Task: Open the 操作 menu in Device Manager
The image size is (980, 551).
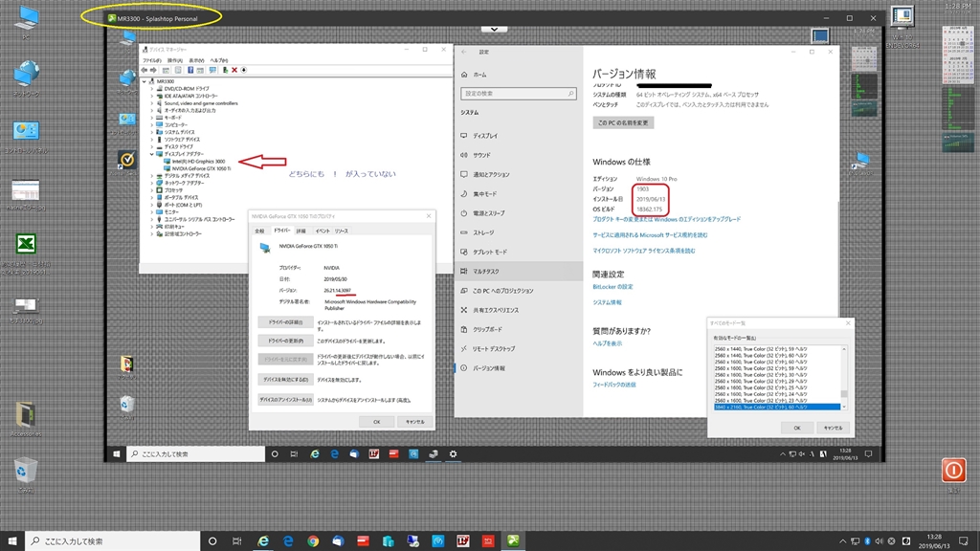Action: (x=174, y=60)
